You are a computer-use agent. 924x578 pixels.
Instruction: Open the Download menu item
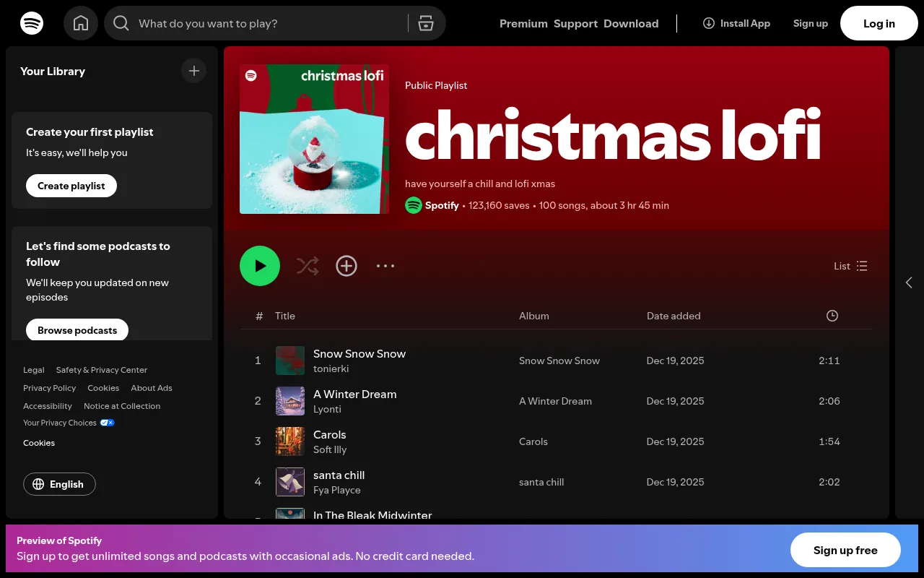(631, 24)
